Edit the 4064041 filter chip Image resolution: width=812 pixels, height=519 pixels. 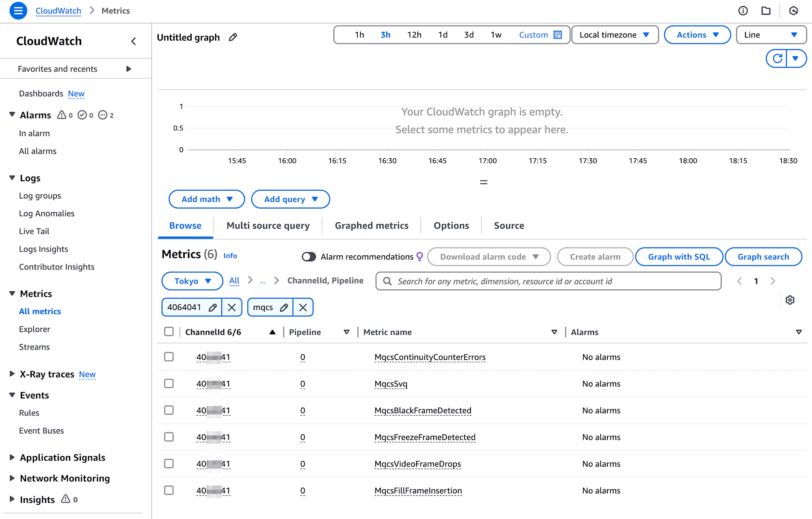(x=212, y=307)
